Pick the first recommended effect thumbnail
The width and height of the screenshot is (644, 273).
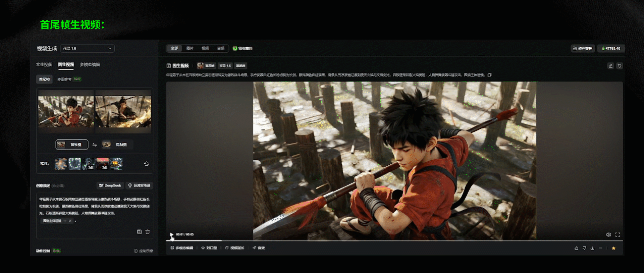point(61,164)
